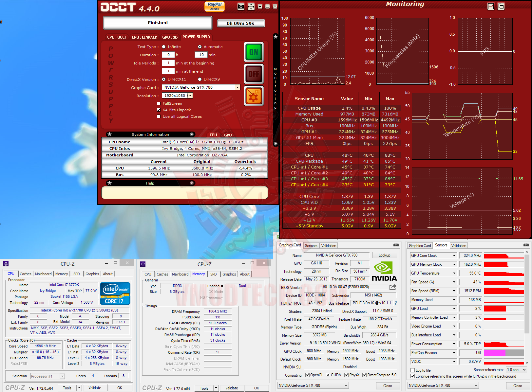Click the PayPal Donate button

tap(215, 6)
